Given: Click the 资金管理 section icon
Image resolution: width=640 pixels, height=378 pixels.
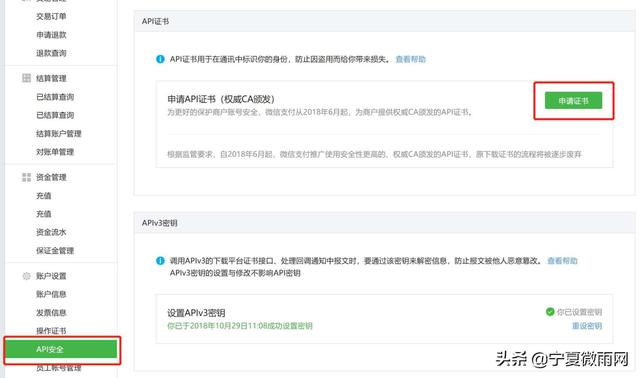Looking at the screenshot, I should point(27,177).
